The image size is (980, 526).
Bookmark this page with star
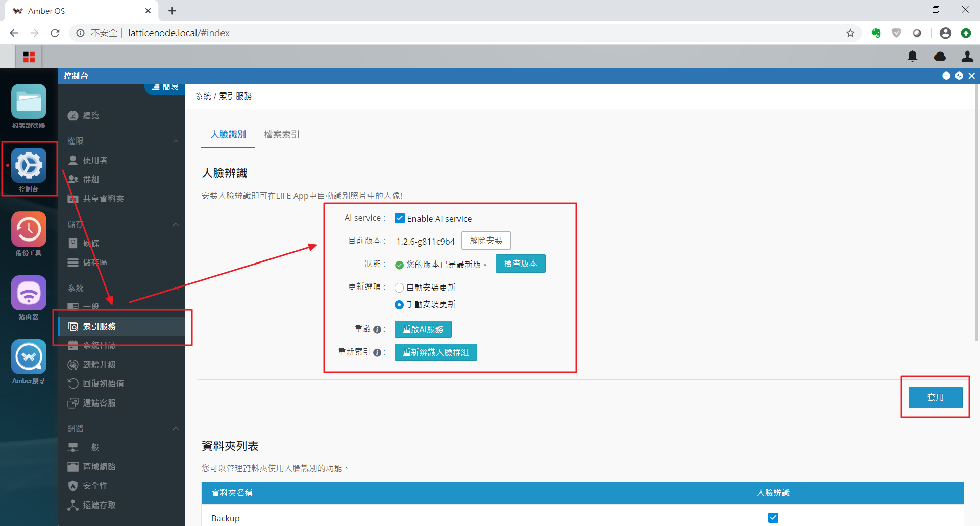850,33
